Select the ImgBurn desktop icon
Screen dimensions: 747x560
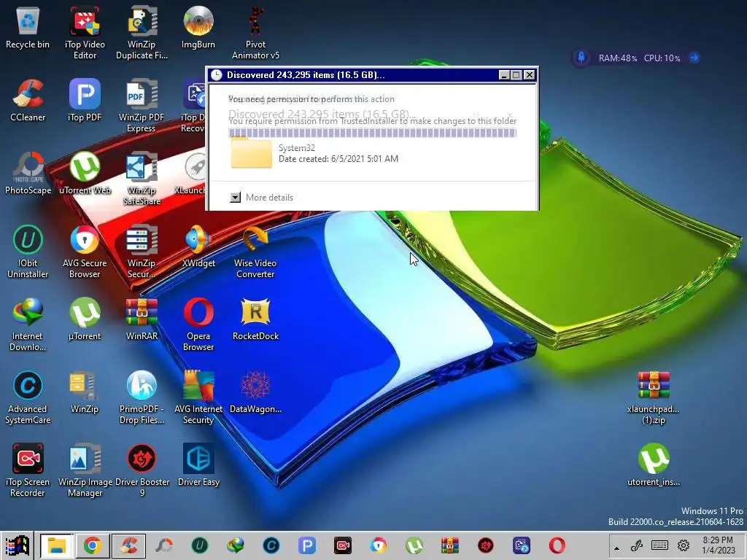coord(198,28)
